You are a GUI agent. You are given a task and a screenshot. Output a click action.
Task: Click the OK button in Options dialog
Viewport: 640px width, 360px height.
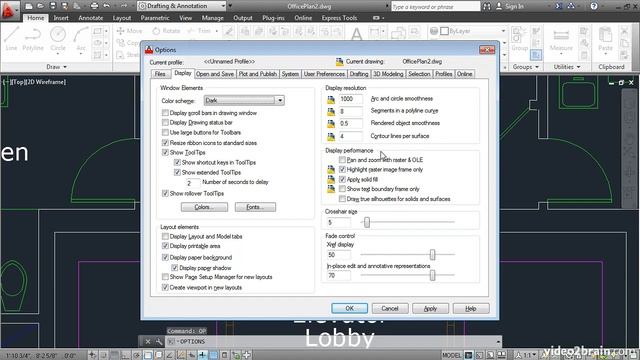pyautogui.click(x=349, y=309)
